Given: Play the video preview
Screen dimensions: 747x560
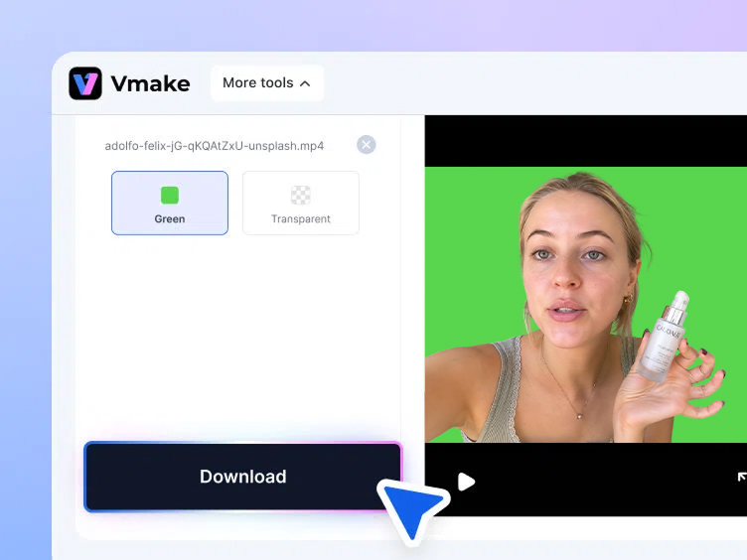Looking at the screenshot, I should 466,482.
